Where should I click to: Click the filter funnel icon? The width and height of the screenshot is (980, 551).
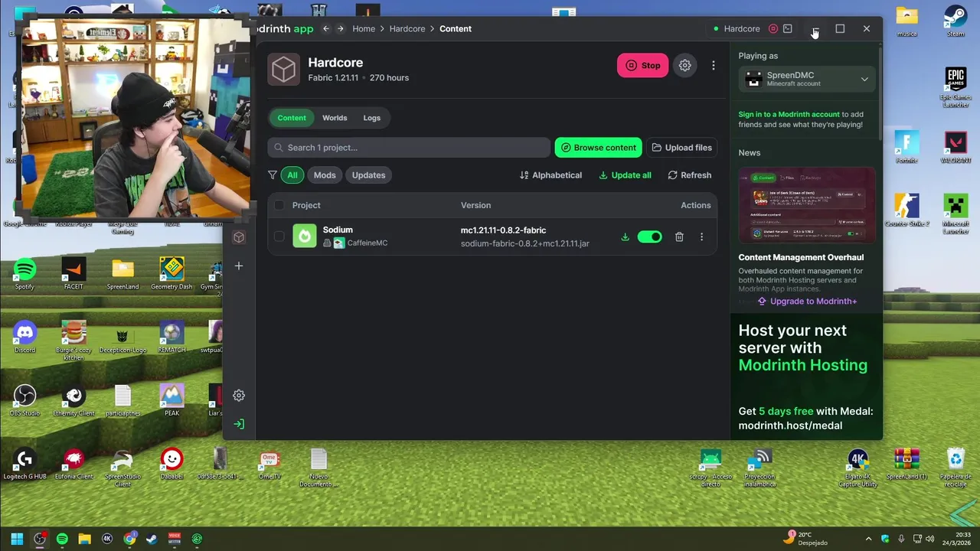pos(273,175)
